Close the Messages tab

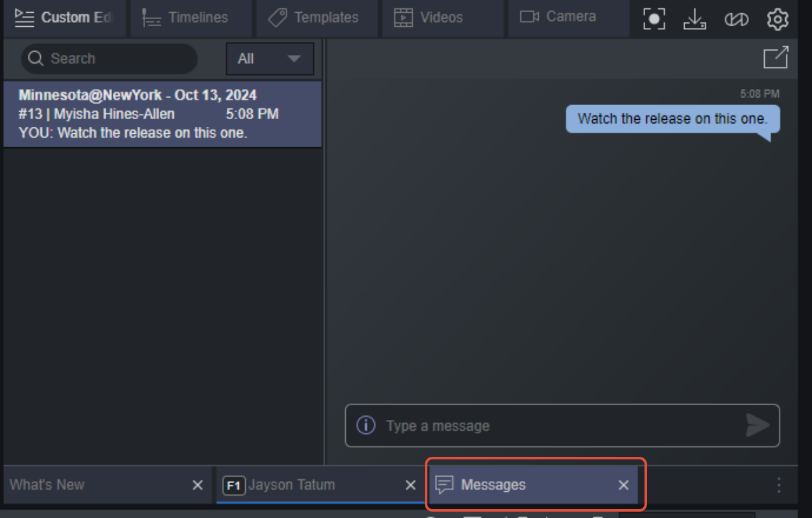pos(623,486)
